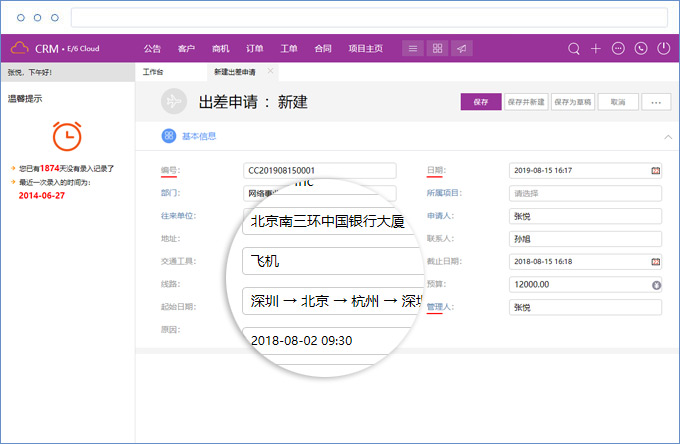Click the 取消 button
This screenshot has width=680, height=444.
coord(618,101)
